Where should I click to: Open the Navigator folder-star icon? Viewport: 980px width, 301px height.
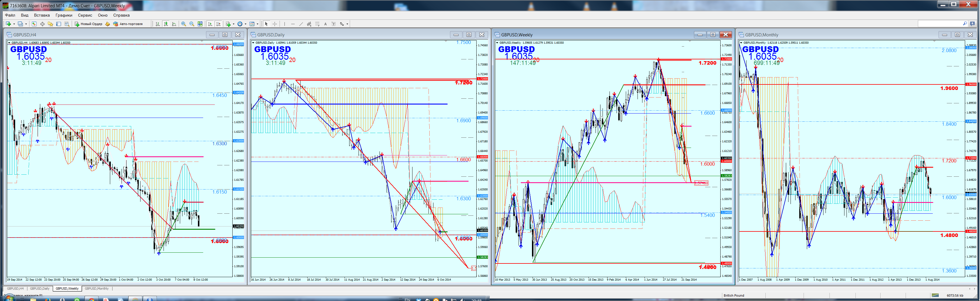[x=50, y=24]
